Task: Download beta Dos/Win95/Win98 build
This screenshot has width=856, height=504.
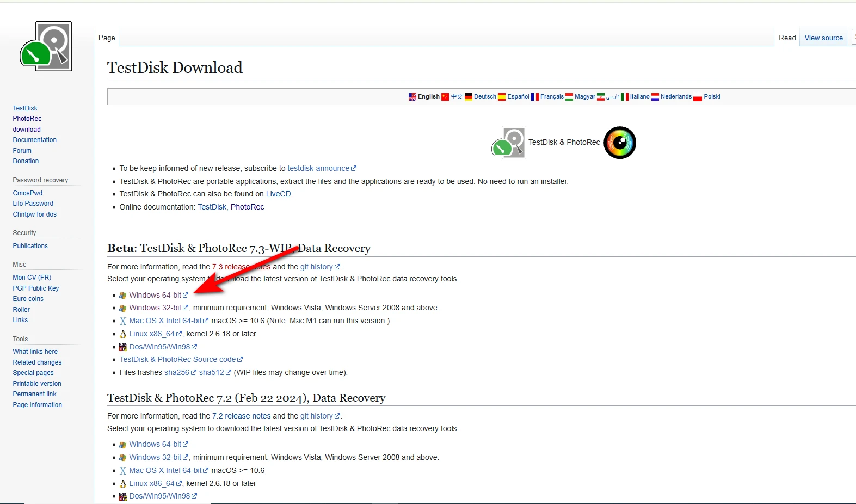Action: click(x=163, y=347)
